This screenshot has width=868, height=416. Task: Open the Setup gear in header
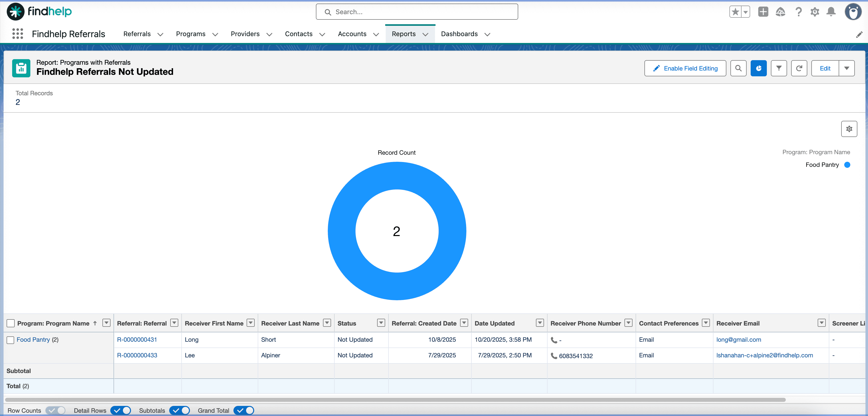815,12
